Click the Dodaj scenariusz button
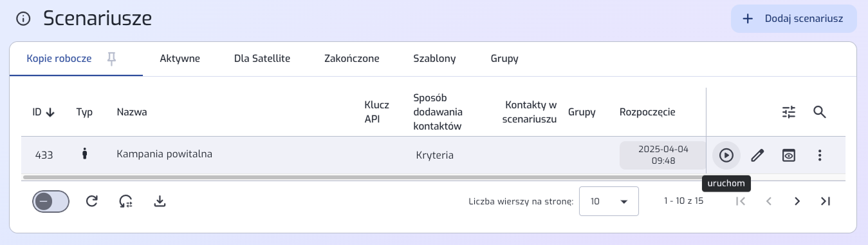 click(x=794, y=19)
